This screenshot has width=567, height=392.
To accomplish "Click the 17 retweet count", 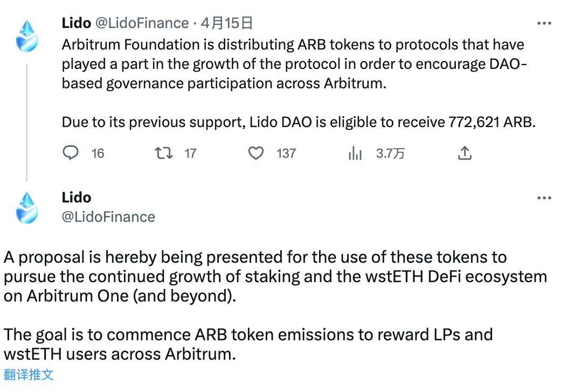I will tap(190, 153).
